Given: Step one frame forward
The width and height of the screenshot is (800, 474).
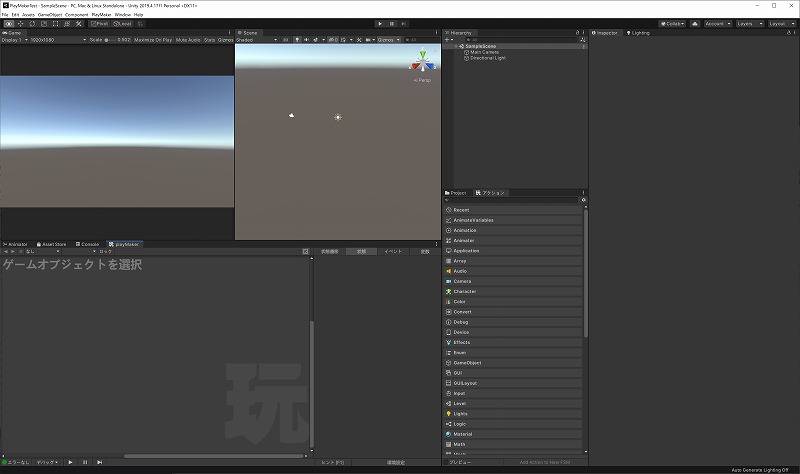Looking at the screenshot, I should point(404,23).
